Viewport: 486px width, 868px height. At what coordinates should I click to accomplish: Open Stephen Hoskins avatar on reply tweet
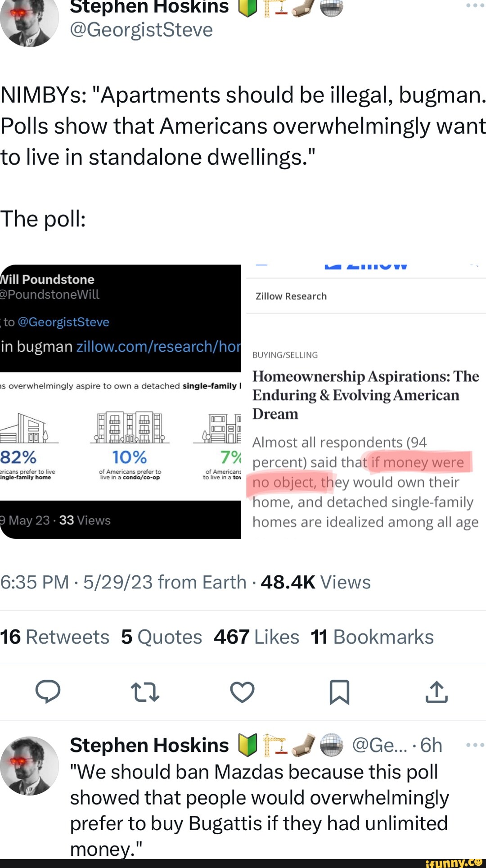pos(30,765)
